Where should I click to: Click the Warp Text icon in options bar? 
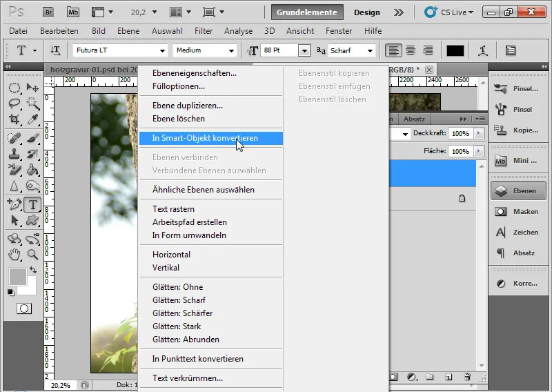[x=482, y=50]
